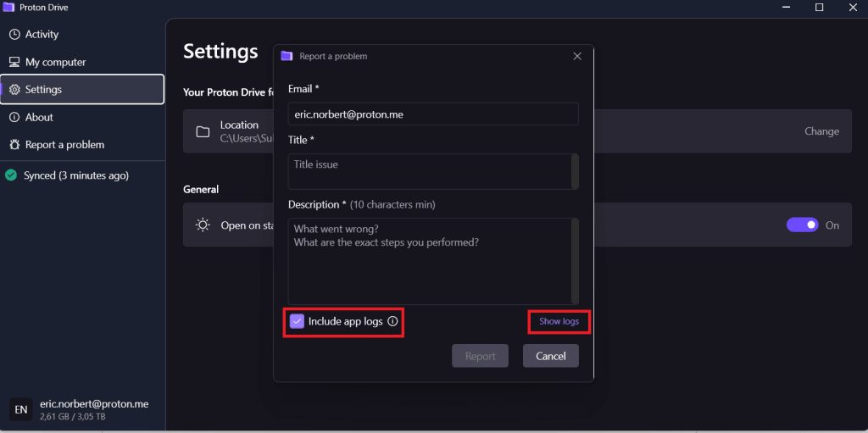The height and width of the screenshot is (433, 868).
Task: Click the Settings page heading
Action: tap(220, 52)
